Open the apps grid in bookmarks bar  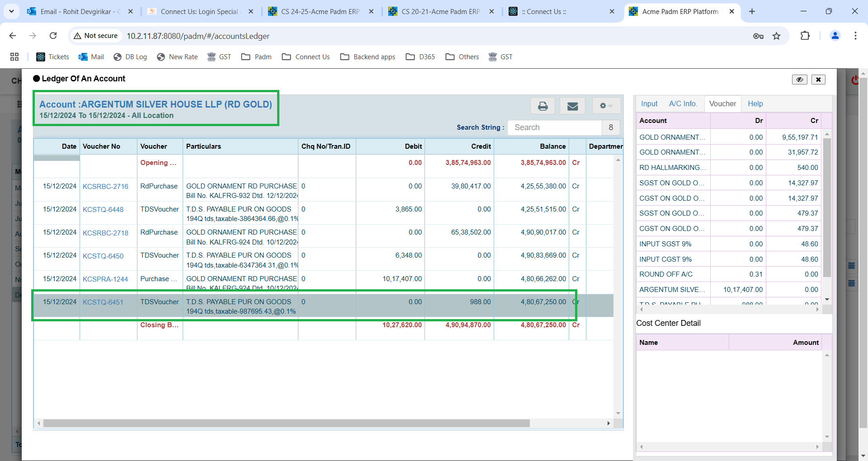pyautogui.click(x=14, y=56)
